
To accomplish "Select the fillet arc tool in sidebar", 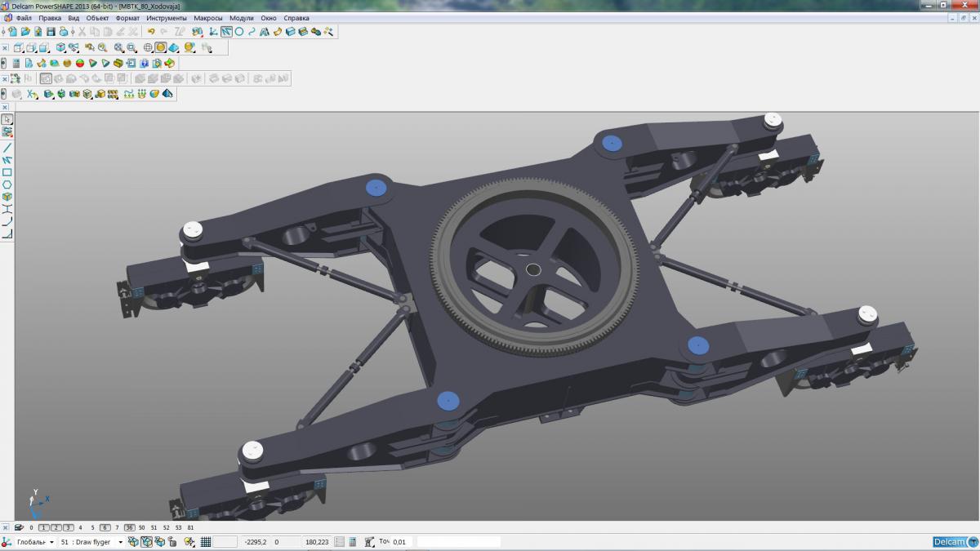I will click(7, 221).
